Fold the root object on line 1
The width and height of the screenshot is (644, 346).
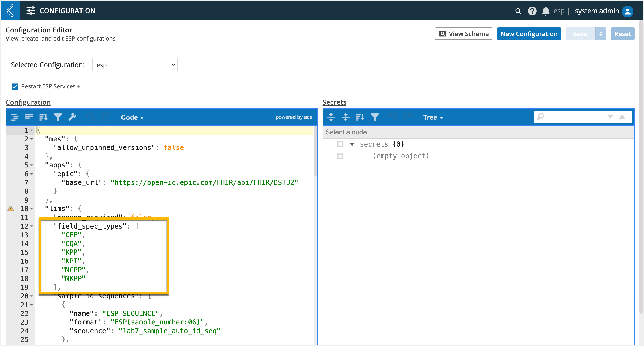[32, 130]
